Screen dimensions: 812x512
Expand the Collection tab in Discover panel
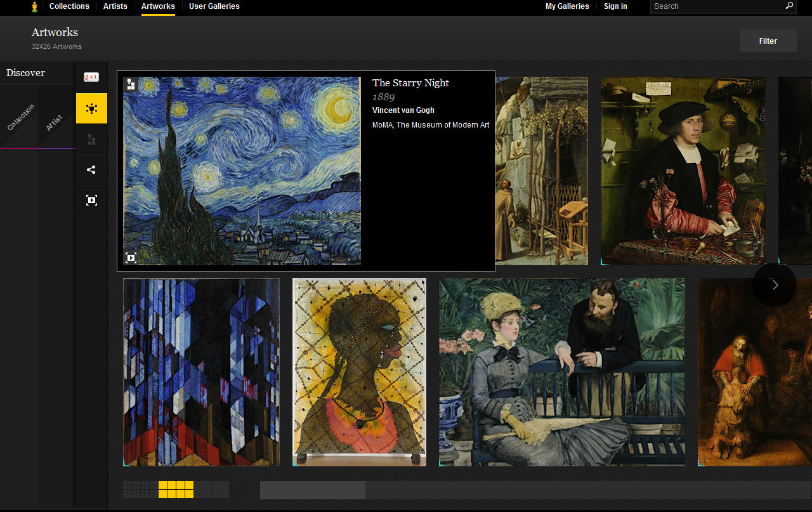[x=20, y=117]
